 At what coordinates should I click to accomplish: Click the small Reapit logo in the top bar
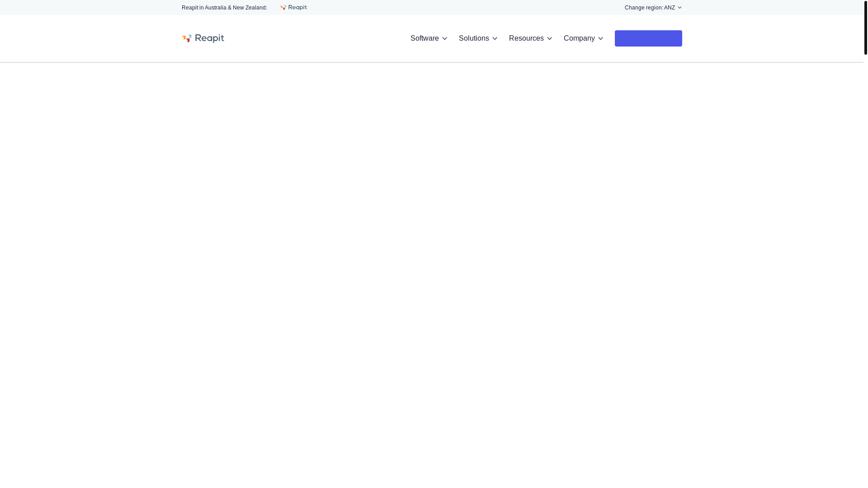coord(293,8)
